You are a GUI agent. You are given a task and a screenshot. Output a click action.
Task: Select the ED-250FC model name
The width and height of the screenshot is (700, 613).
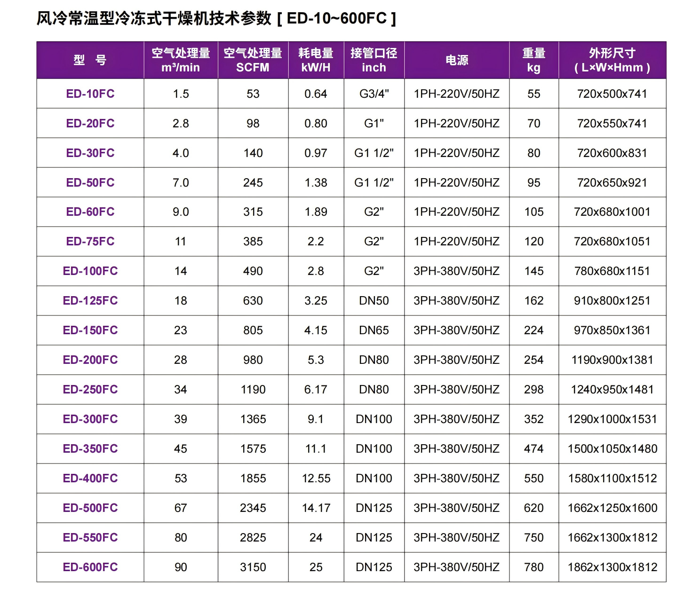click(90, 389)
